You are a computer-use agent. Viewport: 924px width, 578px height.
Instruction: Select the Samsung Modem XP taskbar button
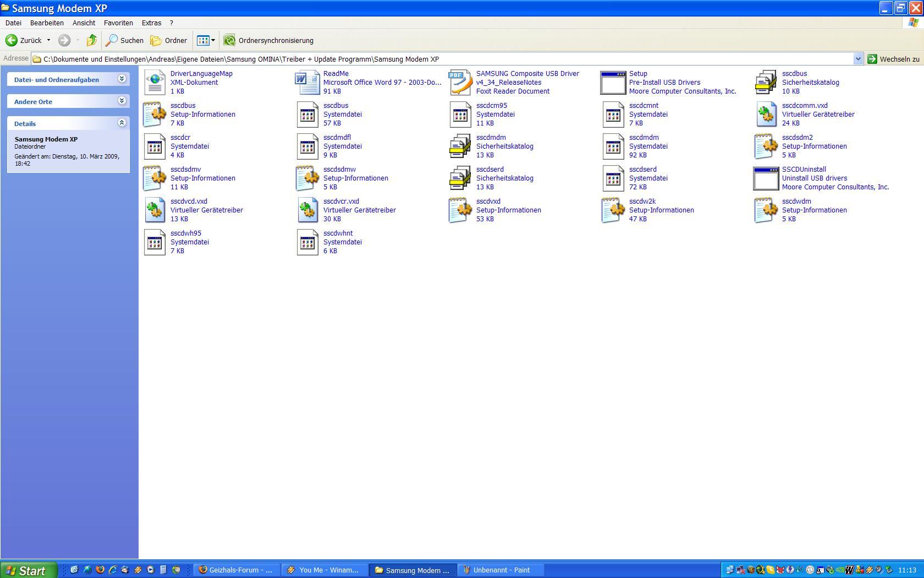point(413,570)
